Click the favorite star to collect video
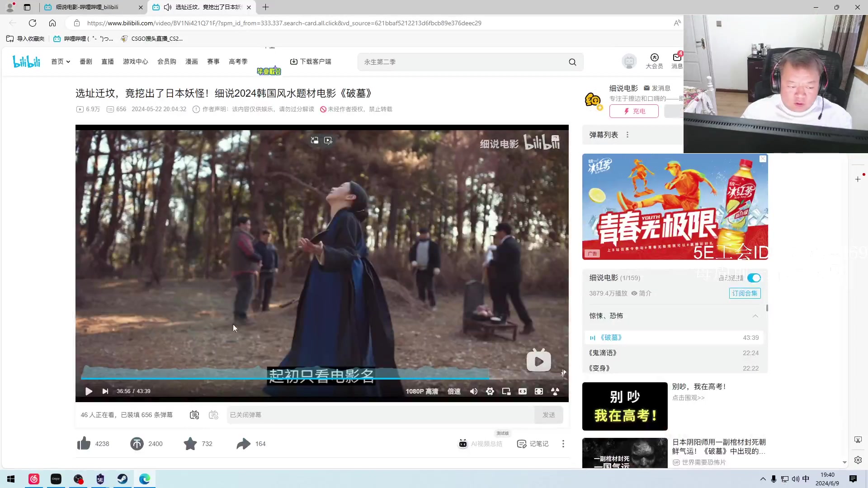The image size is (868, 488). [x=189, y=444]
